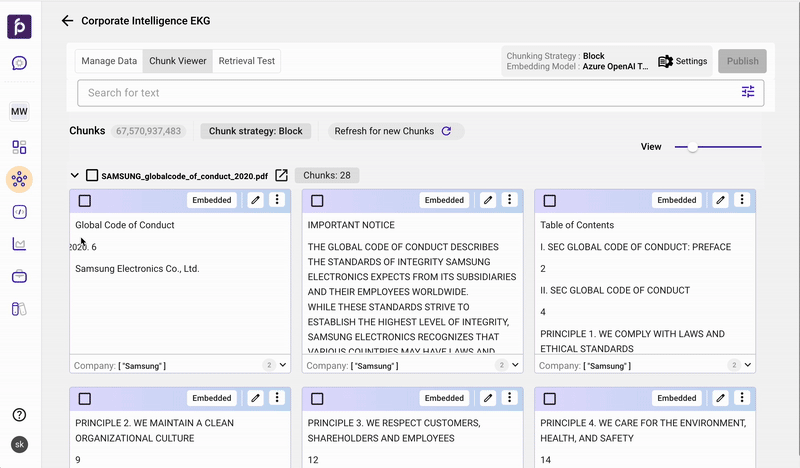
Task: Select the SAMSUNG_globalcode_of_conduct_2020.pdf checkbox
Action: point(92,176)
